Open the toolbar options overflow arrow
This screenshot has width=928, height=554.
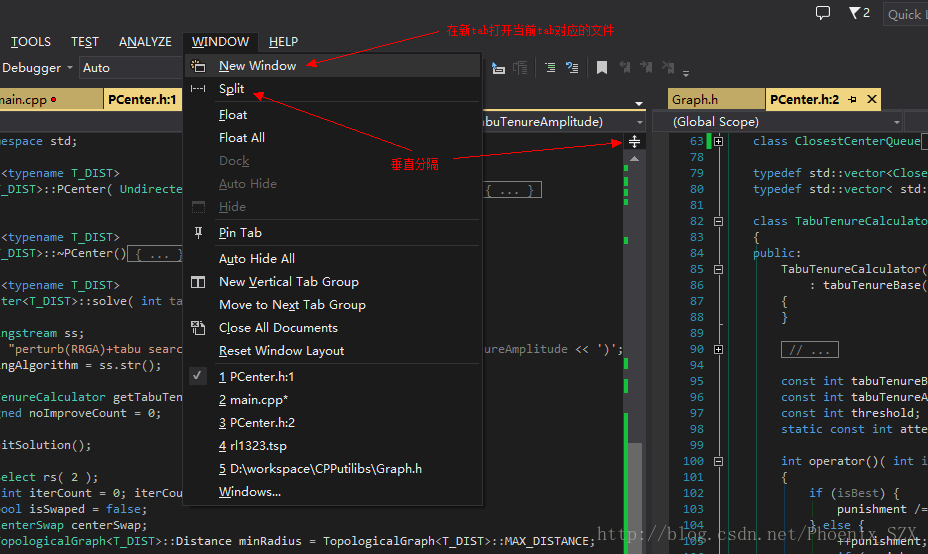(686, 74)
